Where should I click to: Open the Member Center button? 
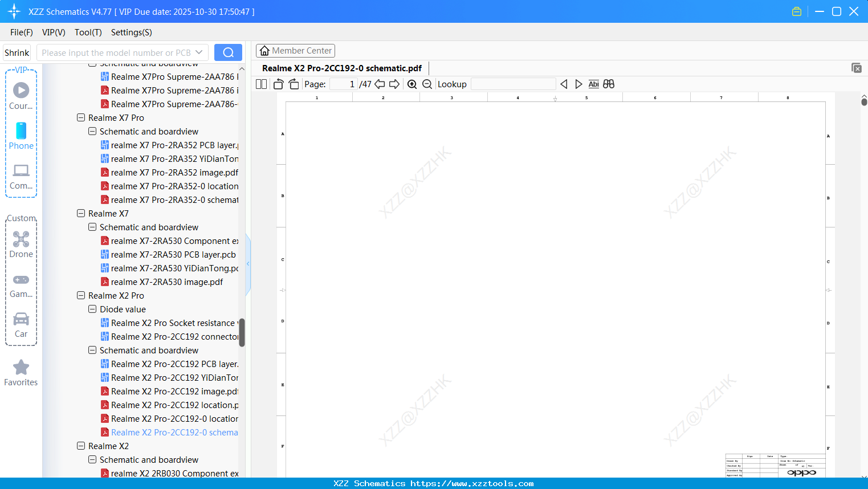coord(295,51)
